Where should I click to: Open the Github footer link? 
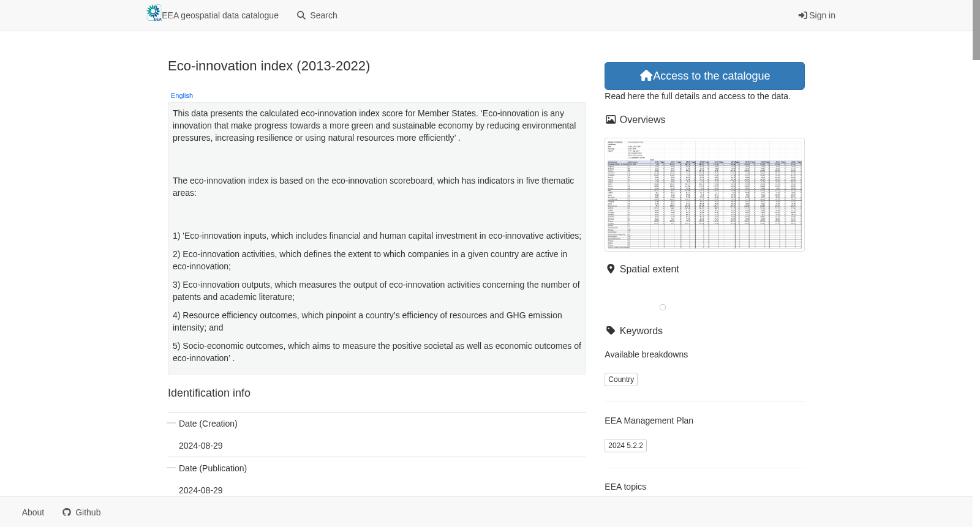[x=81, y=512]
